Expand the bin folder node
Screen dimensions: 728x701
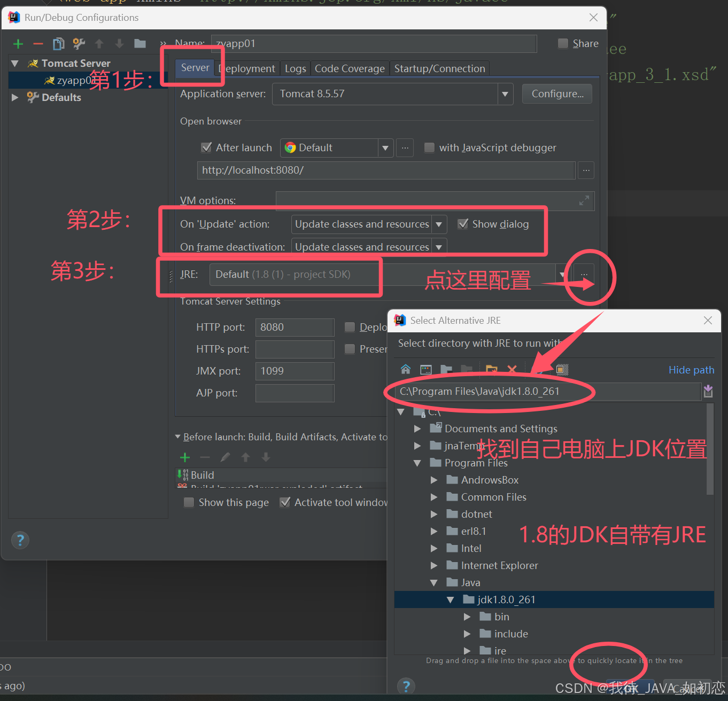tap(467, 617)
